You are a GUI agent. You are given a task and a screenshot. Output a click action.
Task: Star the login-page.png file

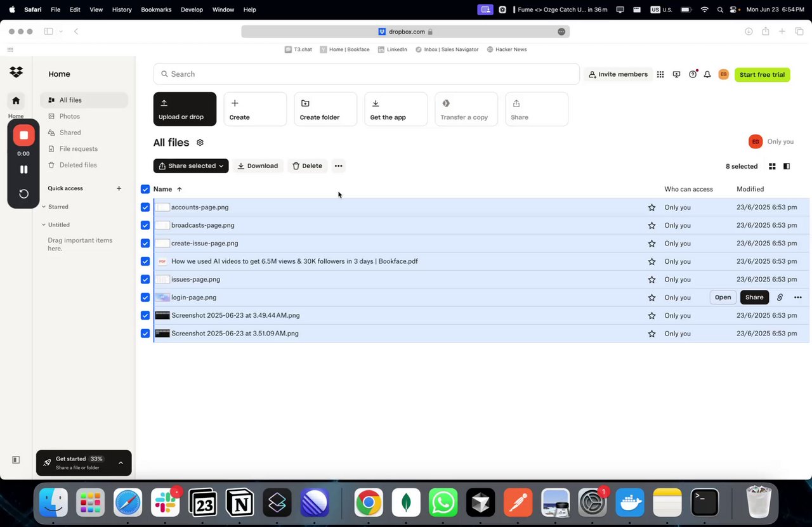pyautogui.click(x=652, y=297)
